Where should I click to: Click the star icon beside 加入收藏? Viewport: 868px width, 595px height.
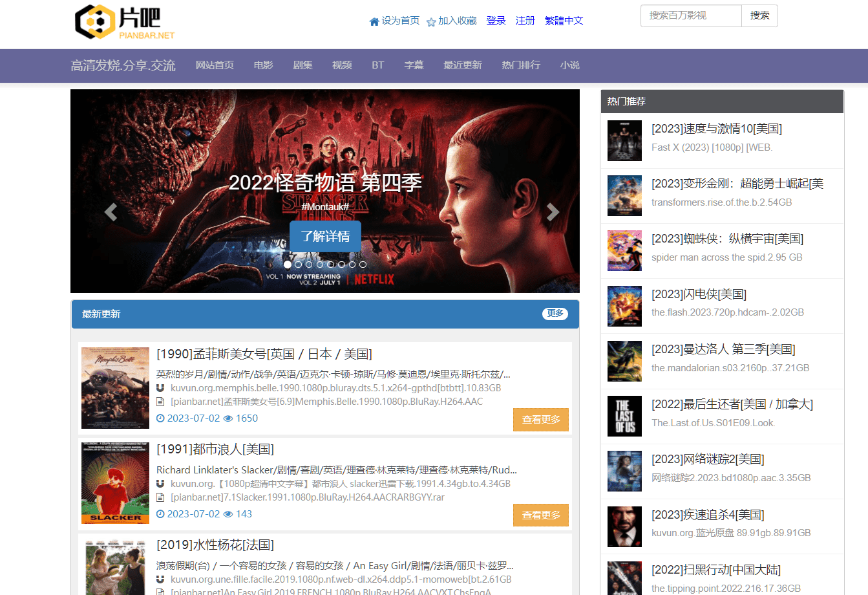coord(431,21)
